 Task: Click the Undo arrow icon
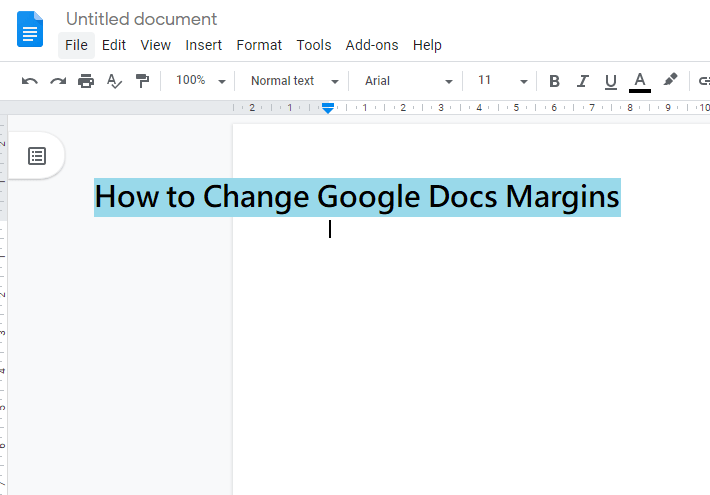pos(30,81)
